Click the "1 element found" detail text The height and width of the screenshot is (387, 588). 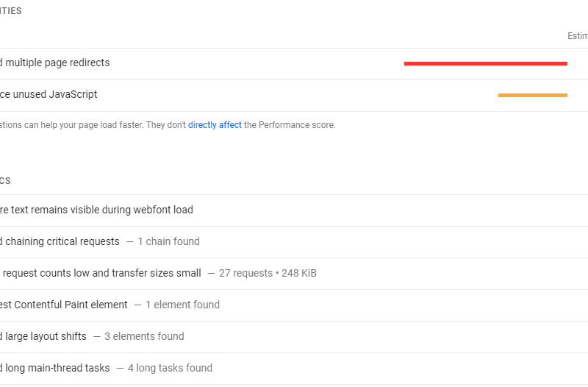[x=182, y=305]
